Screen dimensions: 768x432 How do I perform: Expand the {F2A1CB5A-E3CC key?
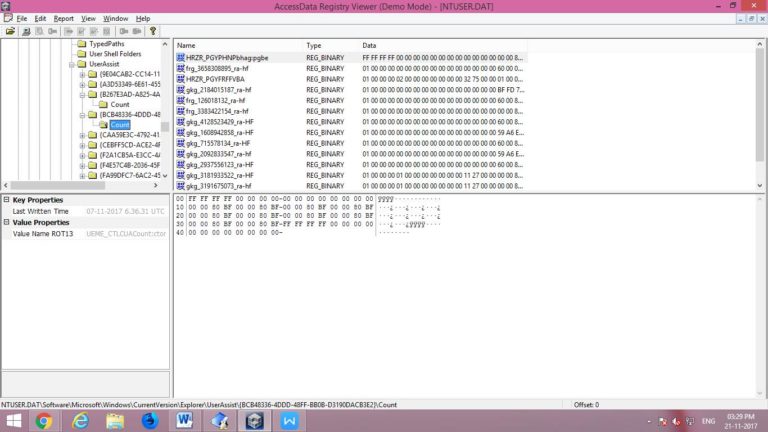[82, 155]
